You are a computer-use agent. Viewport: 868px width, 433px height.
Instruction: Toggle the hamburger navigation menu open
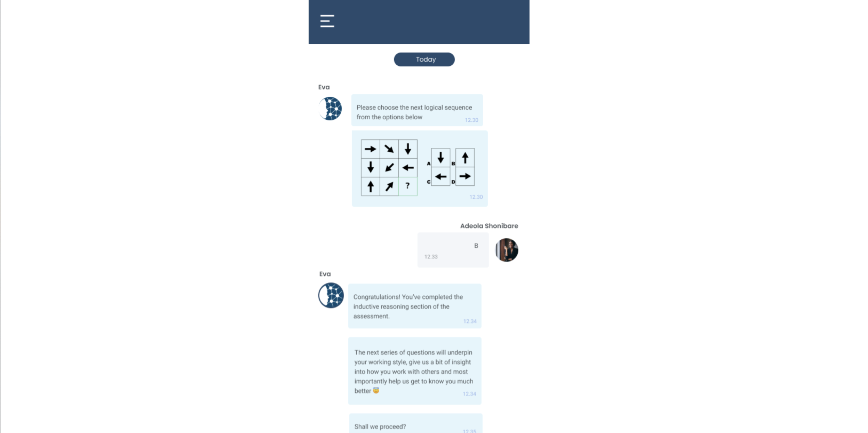tap(327, 21)
